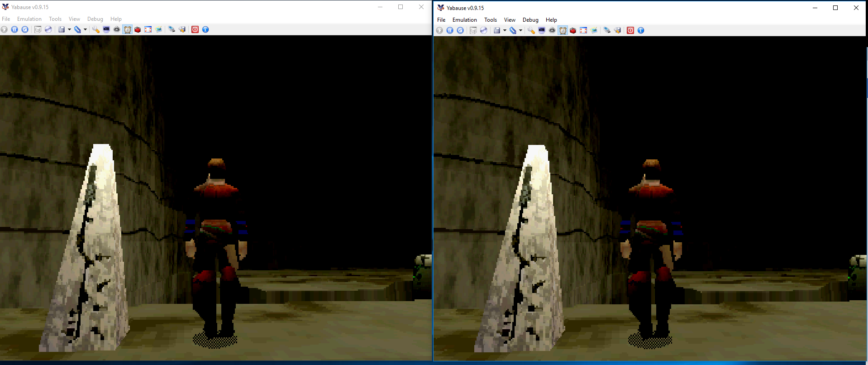The image size is (868, 365).
Task: Click the monitor Layers icon in left window
Action: (x=106, y=29)
